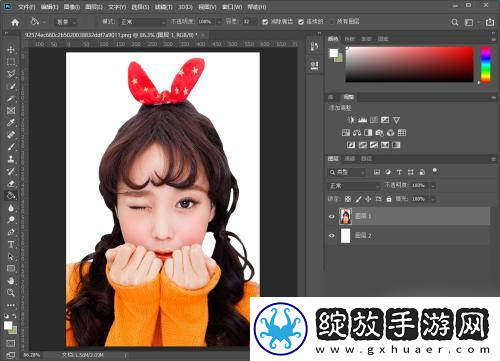This screenshot has height=361, width=500.
Task: Select the Path Selection tool
Action: pyautogui.click(x=11, y=256)
